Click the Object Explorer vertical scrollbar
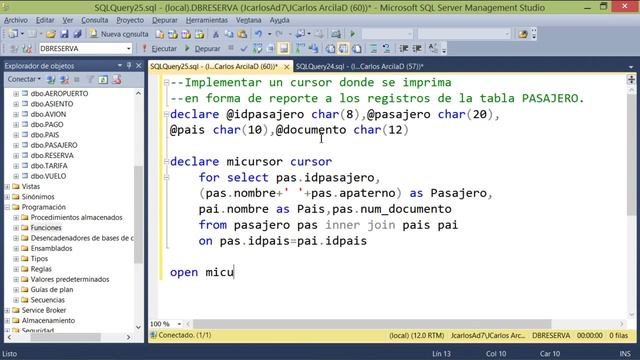The image size is (640, 360). click(x=138, y=214)
